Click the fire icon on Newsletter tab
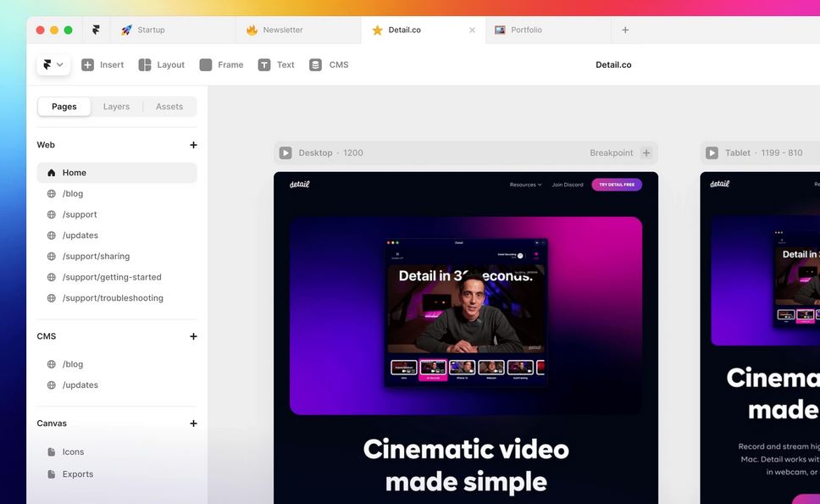 (x=252, y=30)
